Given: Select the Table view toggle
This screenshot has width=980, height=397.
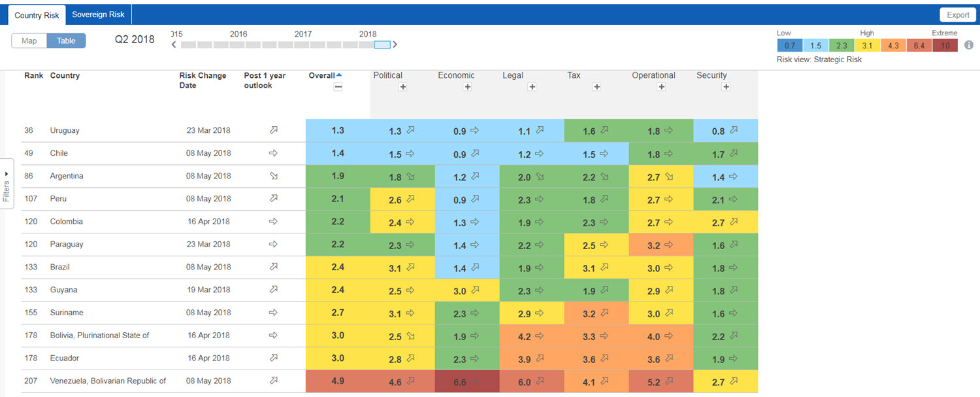Looking at the screenshot, I should 66,41.
